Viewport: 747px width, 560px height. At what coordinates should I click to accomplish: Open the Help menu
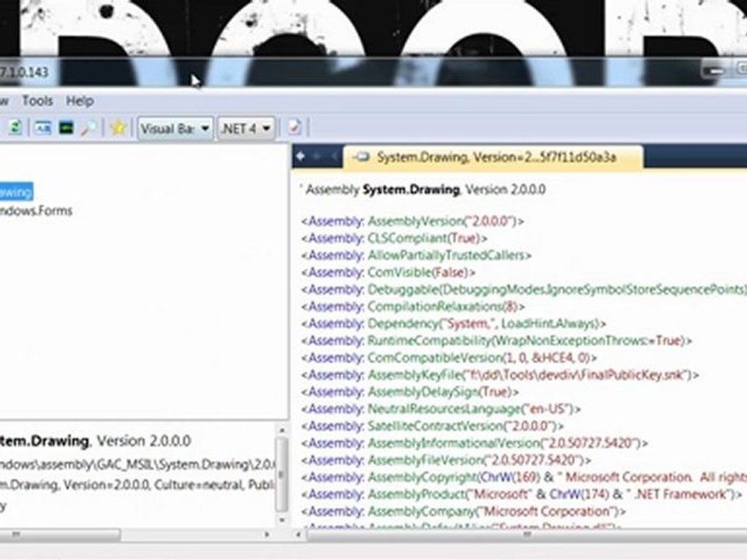point(79,101)
